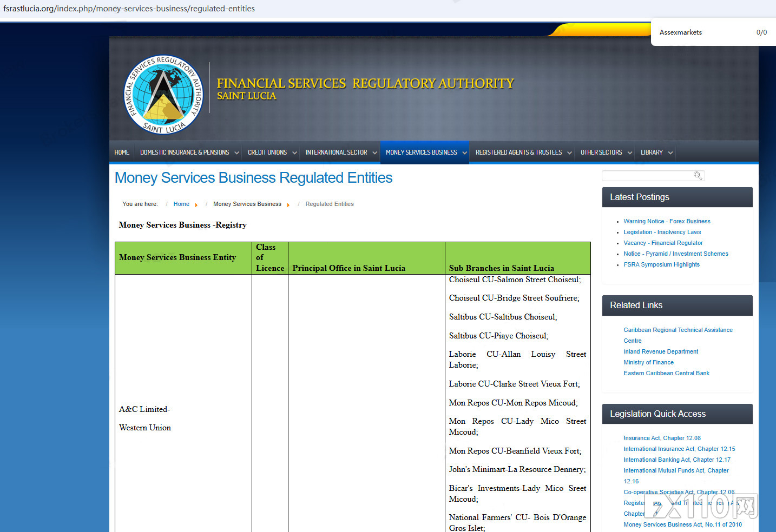Visit the Eastern Caribbean Central Bank link

point(666,373)
